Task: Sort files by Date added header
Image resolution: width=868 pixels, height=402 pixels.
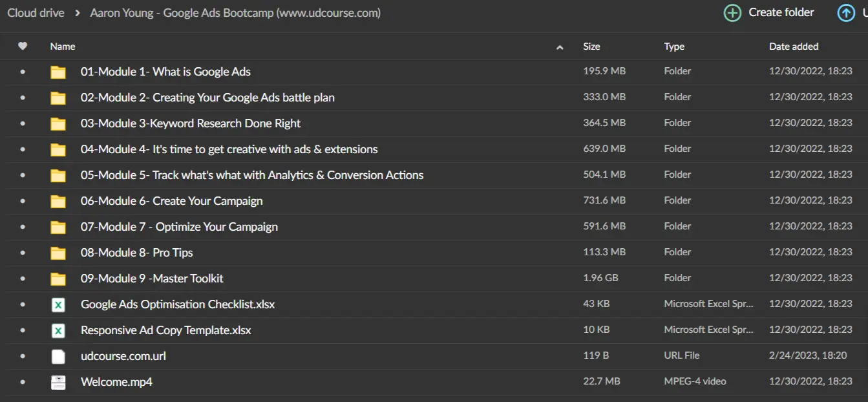Action: [x=793, y=47]
